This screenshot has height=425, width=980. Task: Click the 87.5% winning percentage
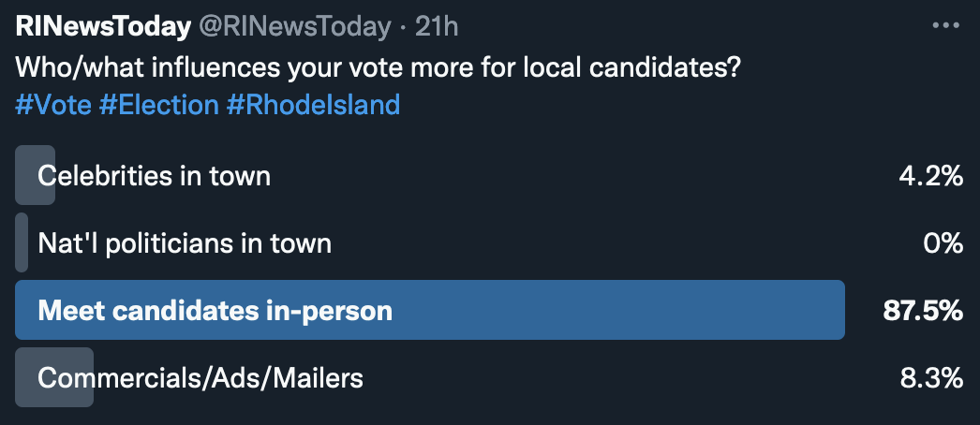click(x=923, y=310)
